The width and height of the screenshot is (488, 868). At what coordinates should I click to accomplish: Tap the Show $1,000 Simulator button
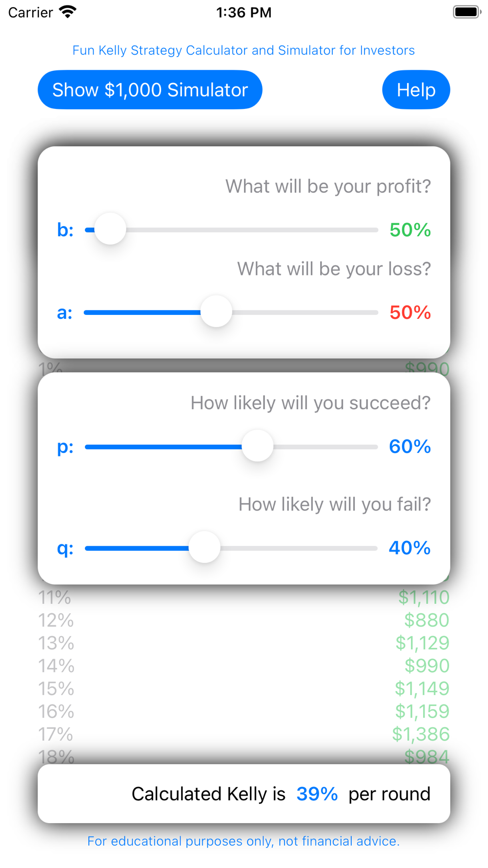pos(150,90)
